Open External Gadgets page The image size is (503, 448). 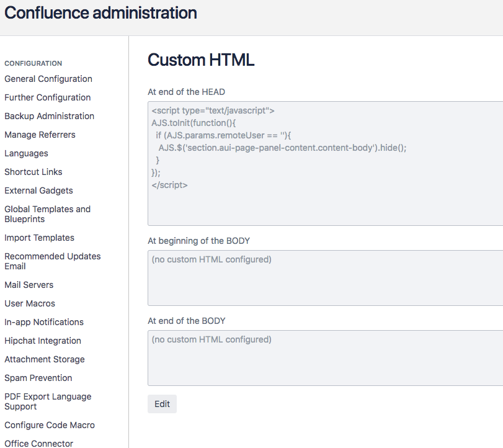[38, 190]
